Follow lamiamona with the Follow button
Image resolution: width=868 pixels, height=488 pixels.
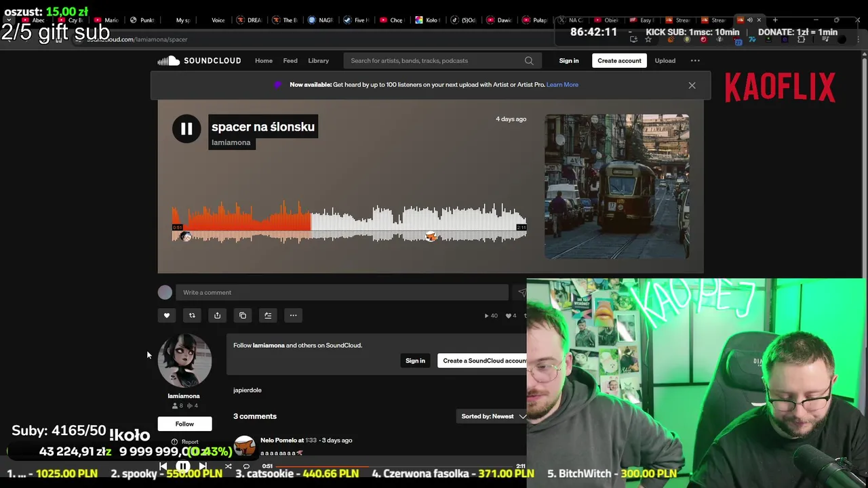click(x=184, y=424)
